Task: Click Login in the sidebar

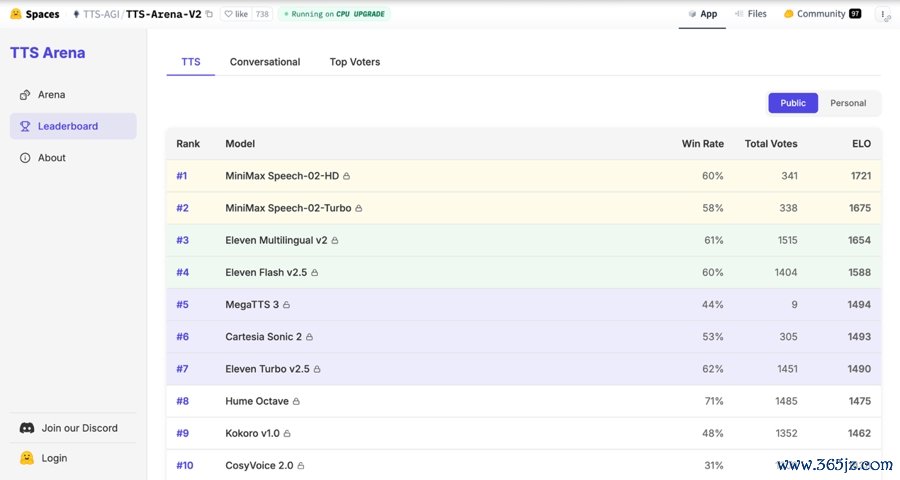Action: point(54,458)
